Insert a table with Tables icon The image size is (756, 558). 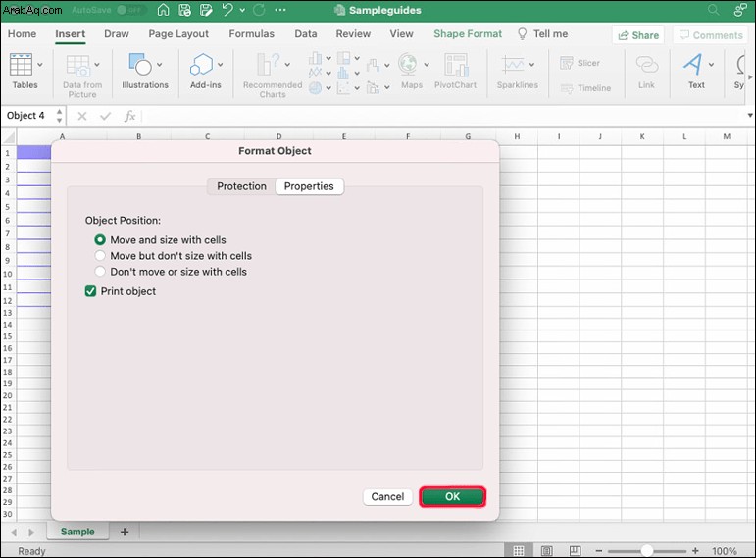click(x=22, y=65)
